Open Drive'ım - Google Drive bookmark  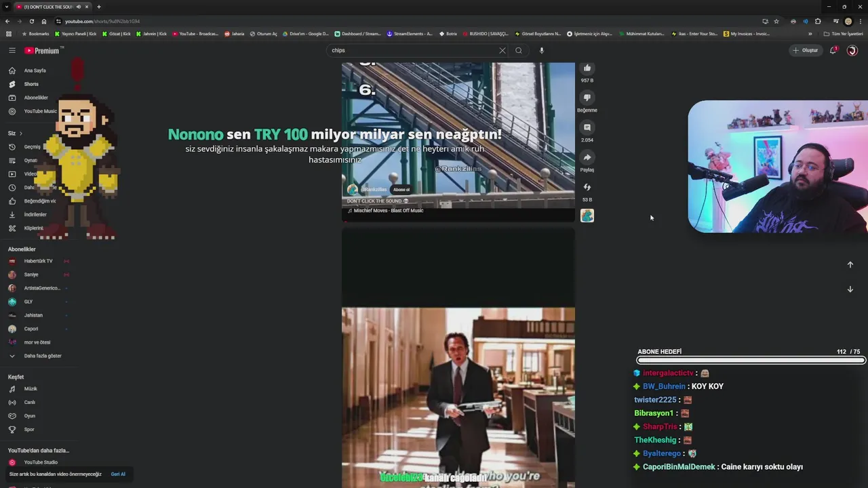click(305, 33)
